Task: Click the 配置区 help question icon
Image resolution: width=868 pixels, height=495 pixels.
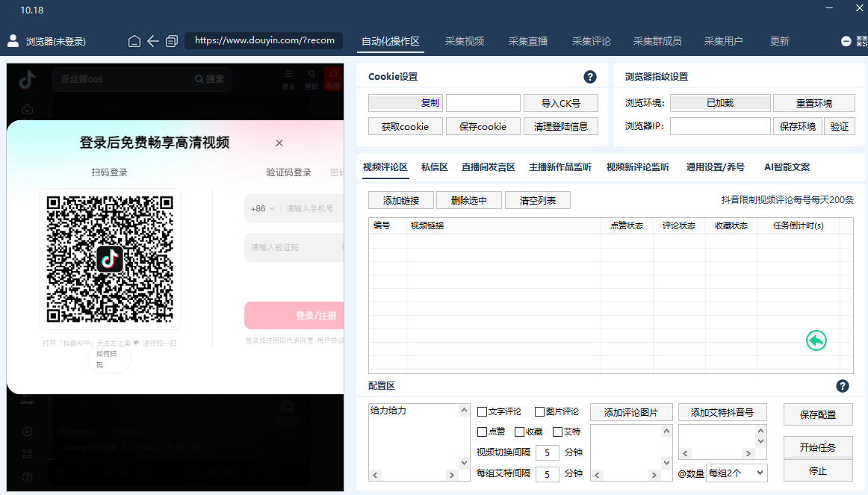Action: 843,386
